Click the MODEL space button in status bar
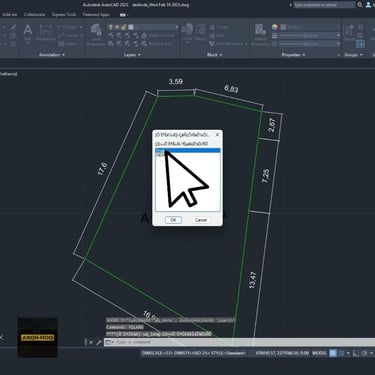The width and height of the screenshot is (375, 375). [319, 353]
